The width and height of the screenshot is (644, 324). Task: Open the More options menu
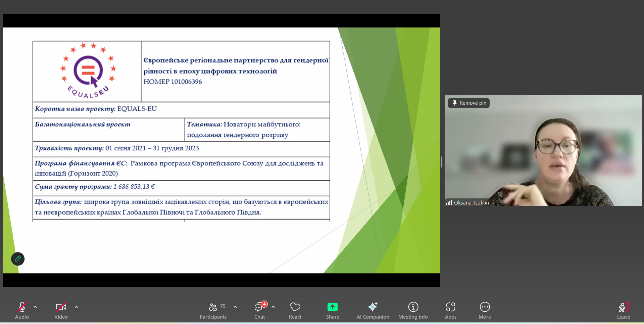click(485, 310)
